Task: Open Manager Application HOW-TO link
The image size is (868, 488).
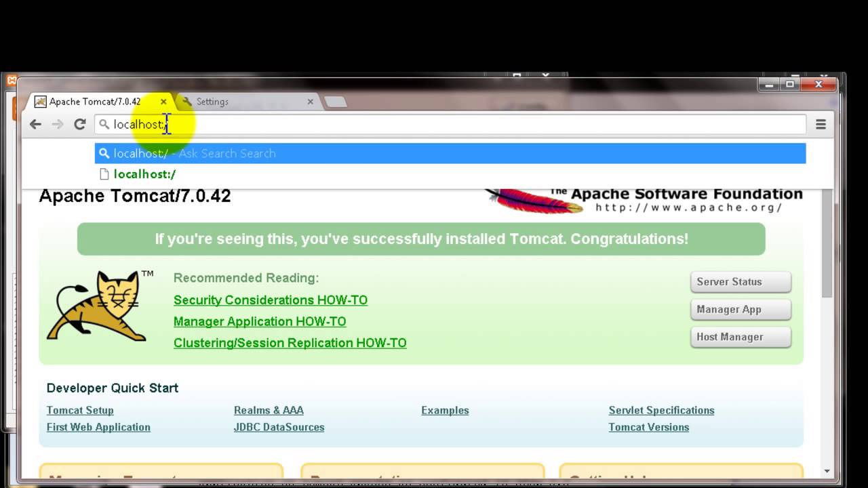Action: pos(260,321)
